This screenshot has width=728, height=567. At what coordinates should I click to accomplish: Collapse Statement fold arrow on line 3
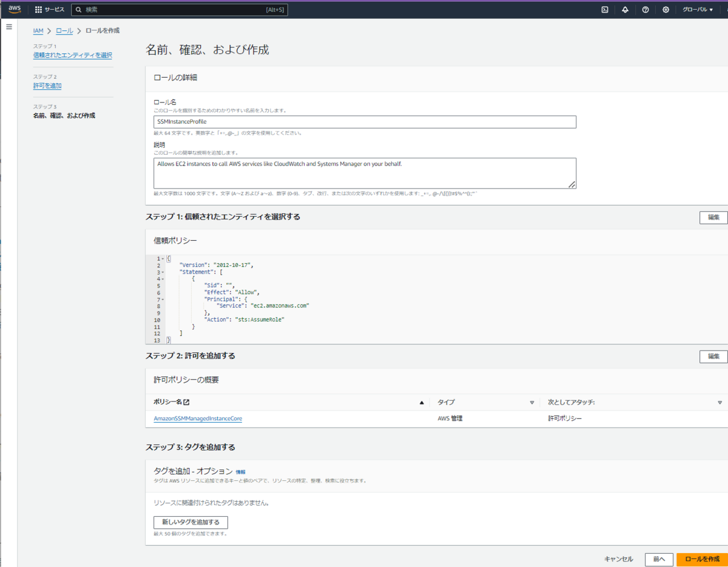(x=163, y=272)
